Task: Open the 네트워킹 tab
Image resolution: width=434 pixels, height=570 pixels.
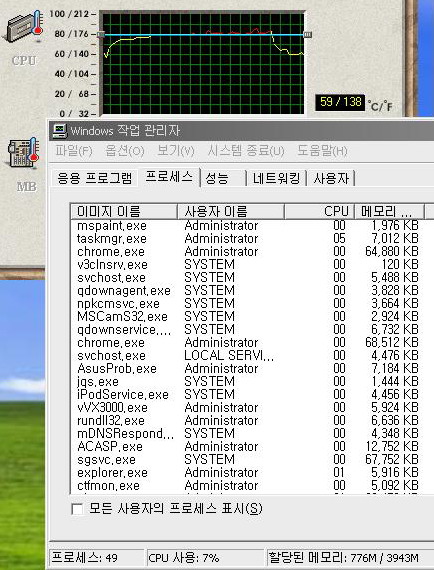Action: pos(277,178)
